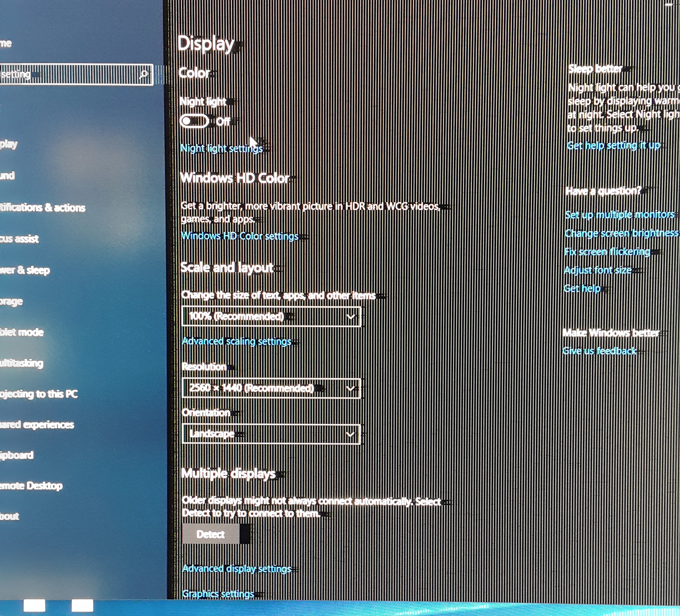680x616 pixels.
Task: Open Advanced scaling settings link
Action: click(x=236, y=341)
